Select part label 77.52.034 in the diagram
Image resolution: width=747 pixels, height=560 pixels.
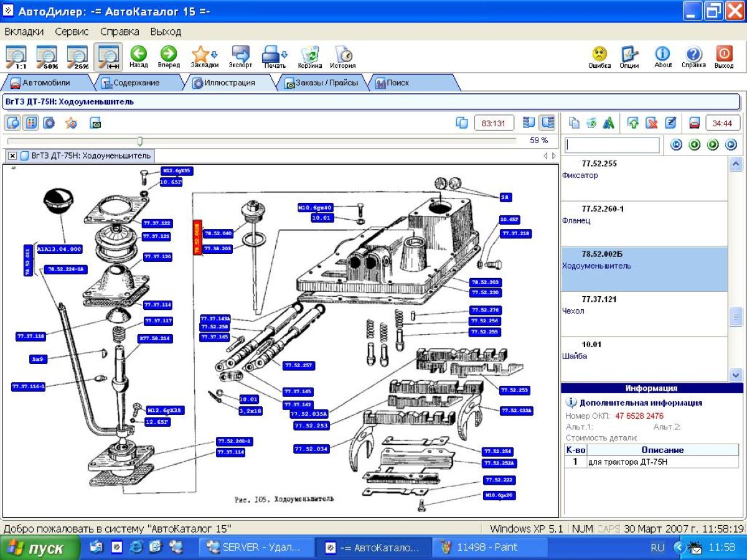311,449
